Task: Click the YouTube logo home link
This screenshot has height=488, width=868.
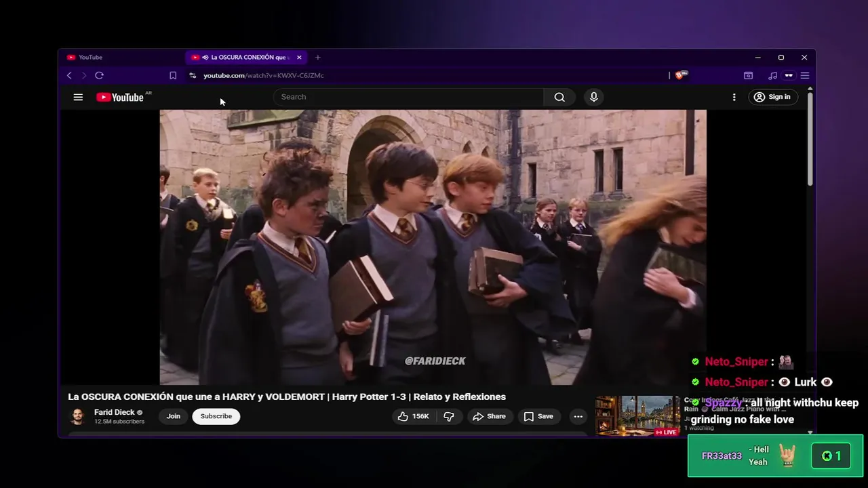Action: 120,97
